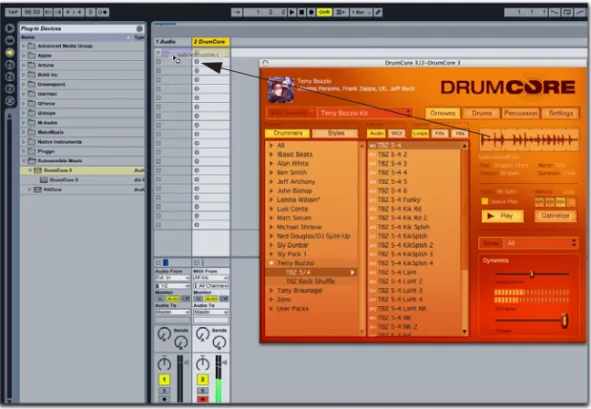This screenshot has width=591, height=409.
Task: Open the MIDI From 'All Ins' dropdown
Action: pos(211,278)
